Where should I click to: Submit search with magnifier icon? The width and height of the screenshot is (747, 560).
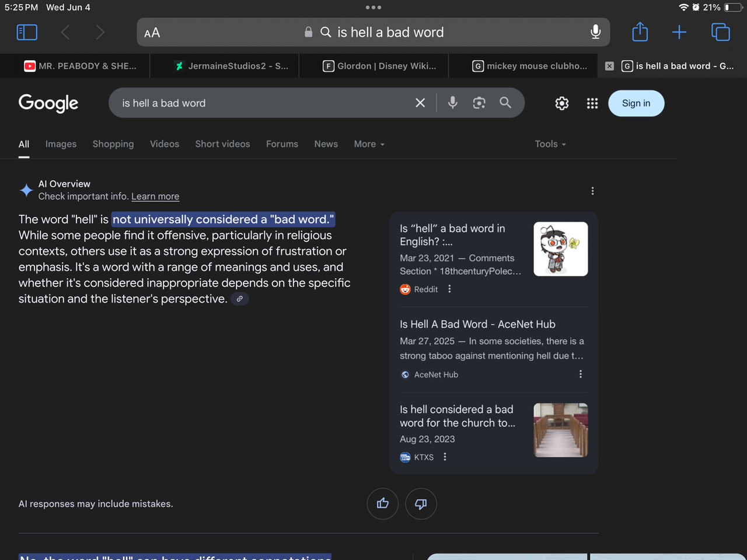tap(505, 103)
